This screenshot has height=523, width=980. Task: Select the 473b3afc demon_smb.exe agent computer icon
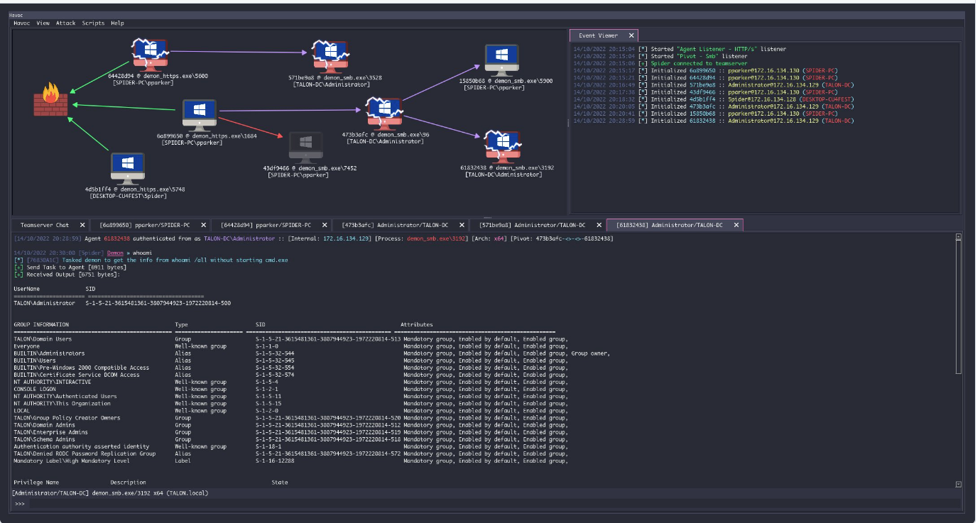[x=383, y=114]
